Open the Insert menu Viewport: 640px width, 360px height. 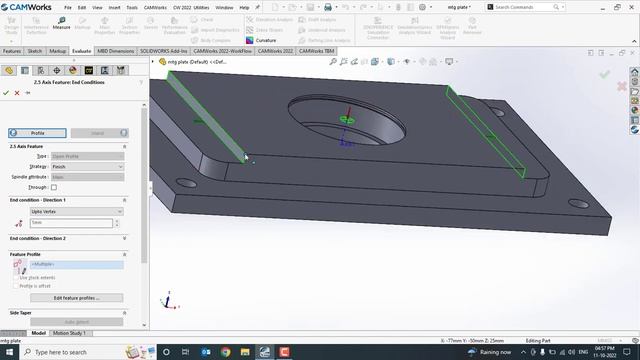tap(114, 7)
